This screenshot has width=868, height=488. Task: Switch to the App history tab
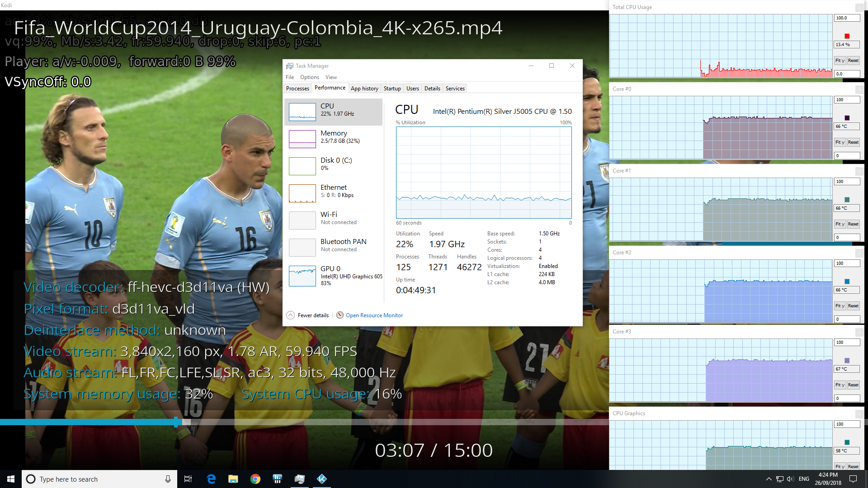[x=364, y=89]
